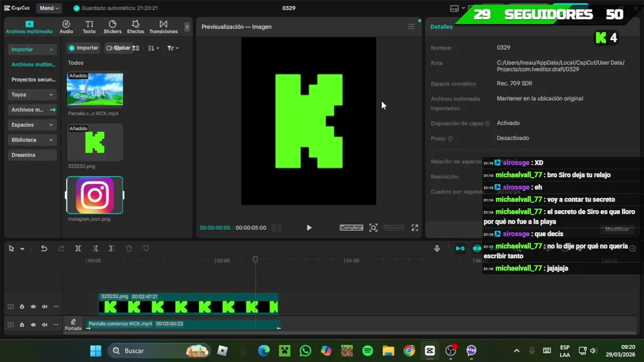Open Spotify from the taskbar
The width and height of the screenshot is (644, 362).
point(368,350)
